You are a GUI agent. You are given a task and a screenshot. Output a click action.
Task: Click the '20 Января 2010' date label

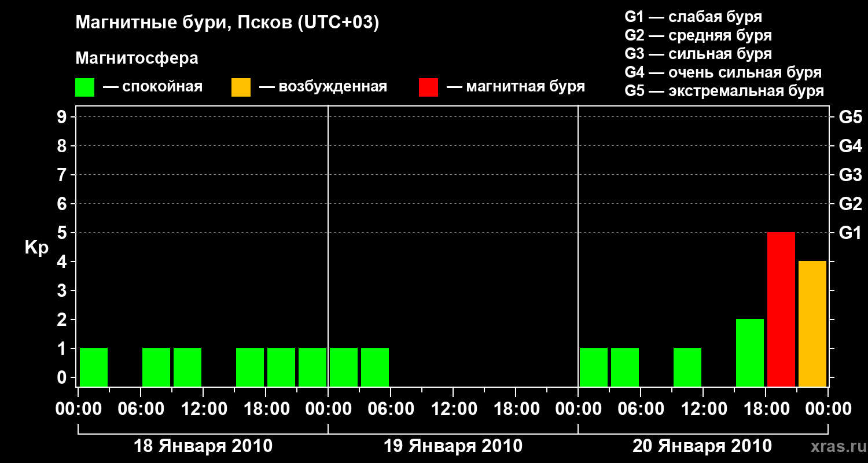pyautogui.click(x=702, y=446)
